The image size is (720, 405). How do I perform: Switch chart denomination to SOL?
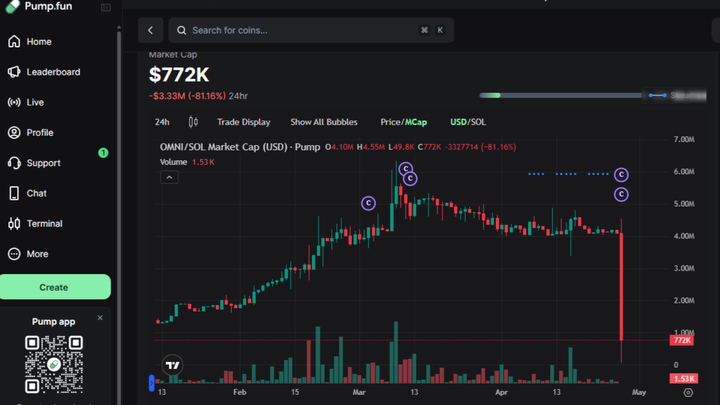[477, 122]
